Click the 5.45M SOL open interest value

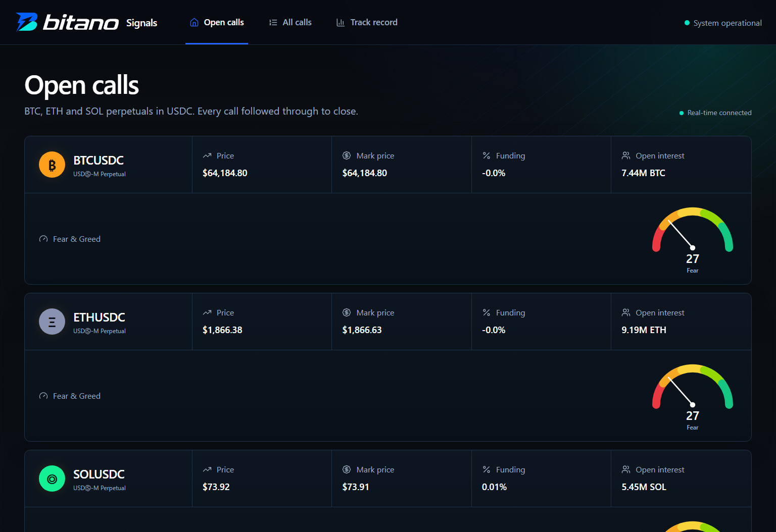pos(644,487)
